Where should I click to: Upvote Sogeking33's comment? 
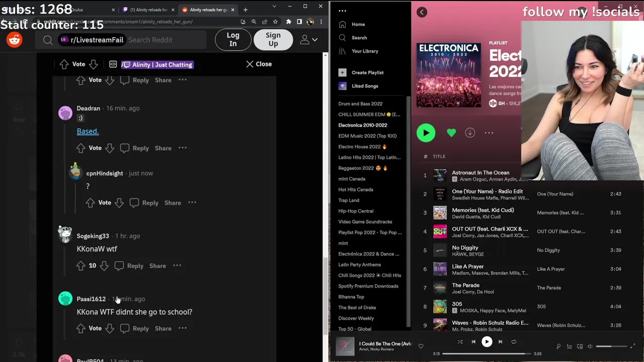pos(81,266)
